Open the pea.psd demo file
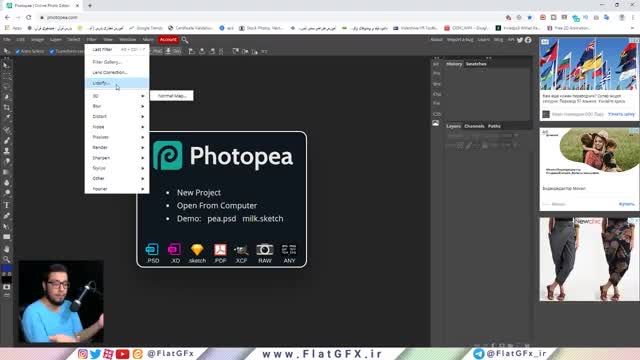 [222, 219]
